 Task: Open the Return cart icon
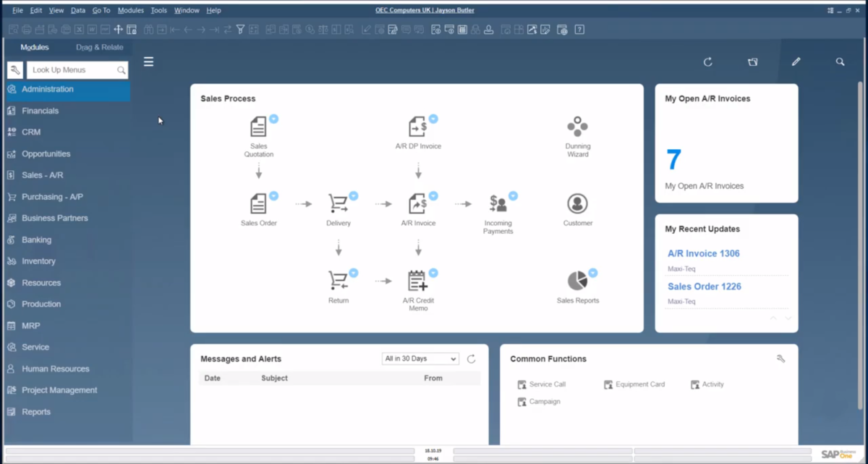[338, 280]
